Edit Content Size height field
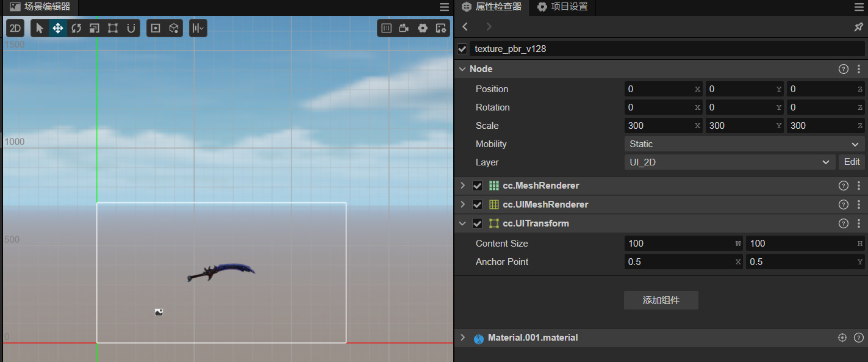The height and width of the screenshot is (362, 868). (805, 244)
